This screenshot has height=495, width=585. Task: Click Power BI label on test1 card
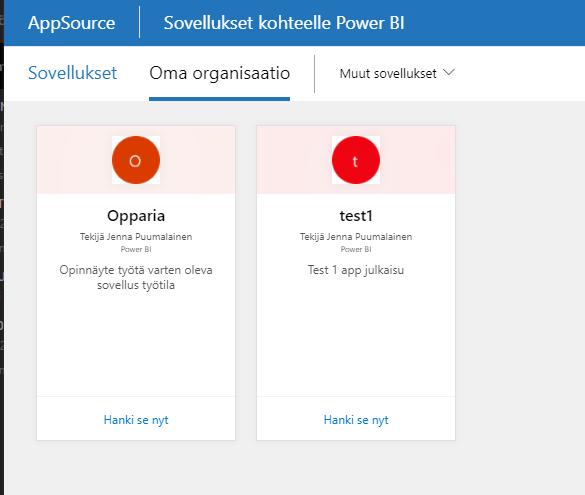point(356,249)
